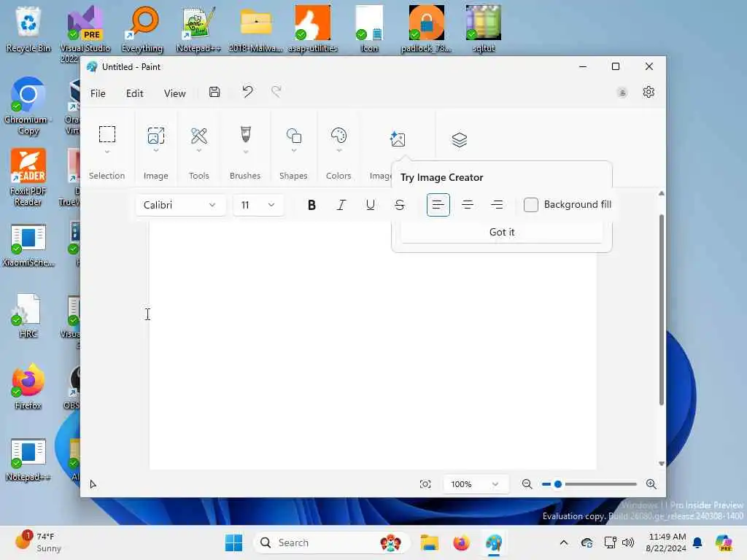747x560 pixels.
Task: Dismiss the tip with Got it
Action: click(x=502, y=233)
